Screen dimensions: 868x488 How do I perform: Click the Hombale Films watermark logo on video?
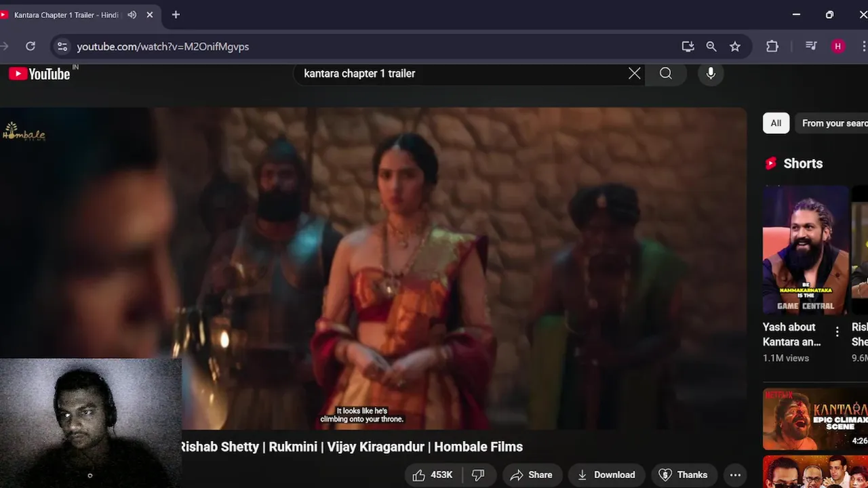click(x=24, y=131)
